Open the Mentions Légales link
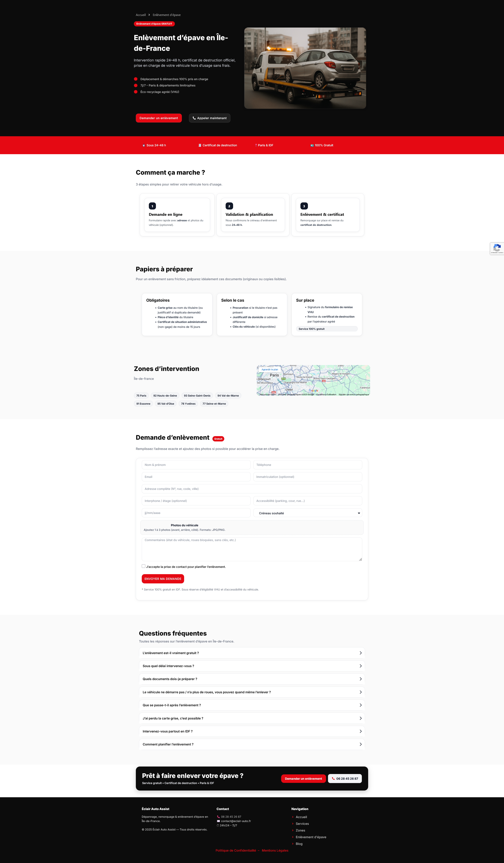Image resolution: width=504 pixels, height=863 pixels. [x=275, y=851]
